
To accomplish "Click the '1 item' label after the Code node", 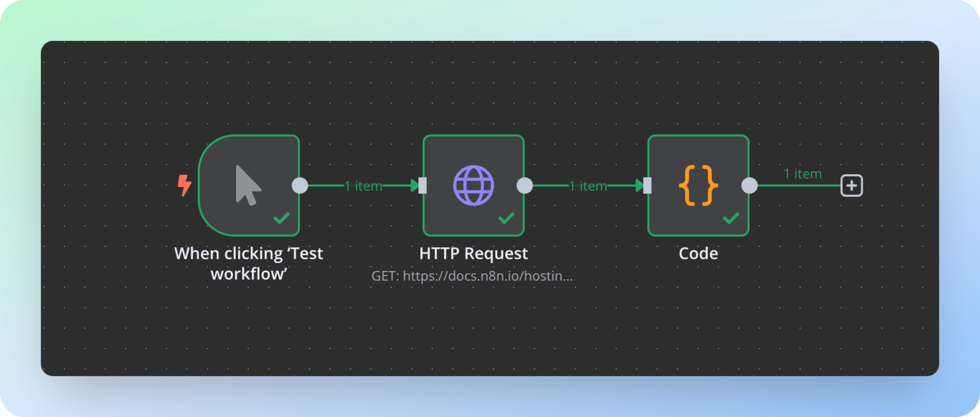I will pos(802,174).
